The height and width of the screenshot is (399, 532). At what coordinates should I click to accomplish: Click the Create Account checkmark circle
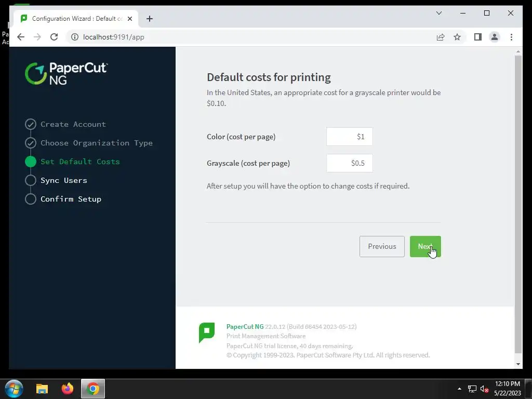point(31,124)
